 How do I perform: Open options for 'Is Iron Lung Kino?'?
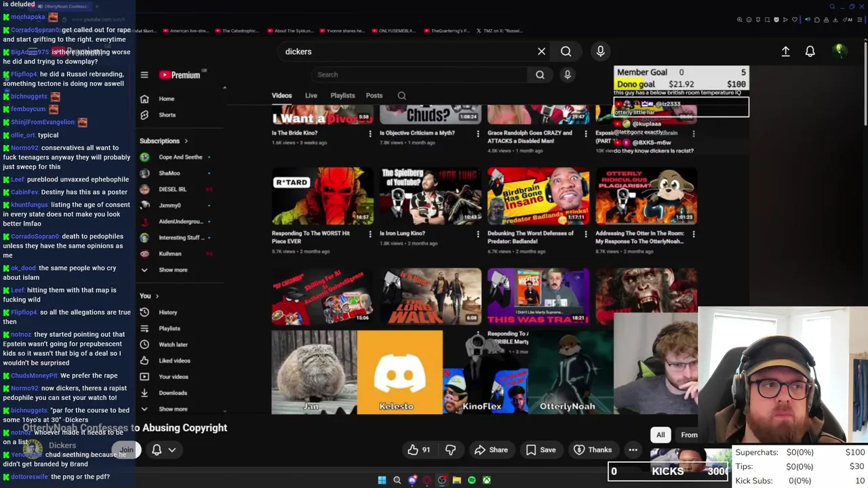pyautogui.click(x=478, y=234)
